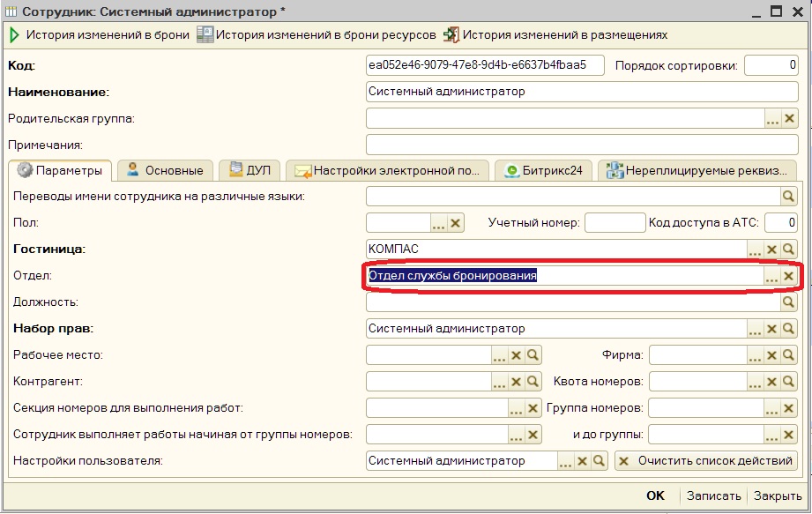Click the Учетный номер field

(615, 223)
